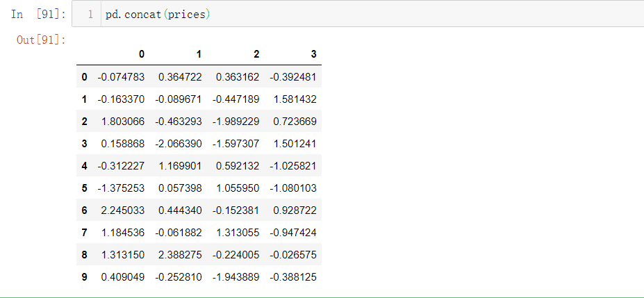The image size is (644, 298).
Task: Click row index 3 of the DataFrame
Action: [84, 144]
